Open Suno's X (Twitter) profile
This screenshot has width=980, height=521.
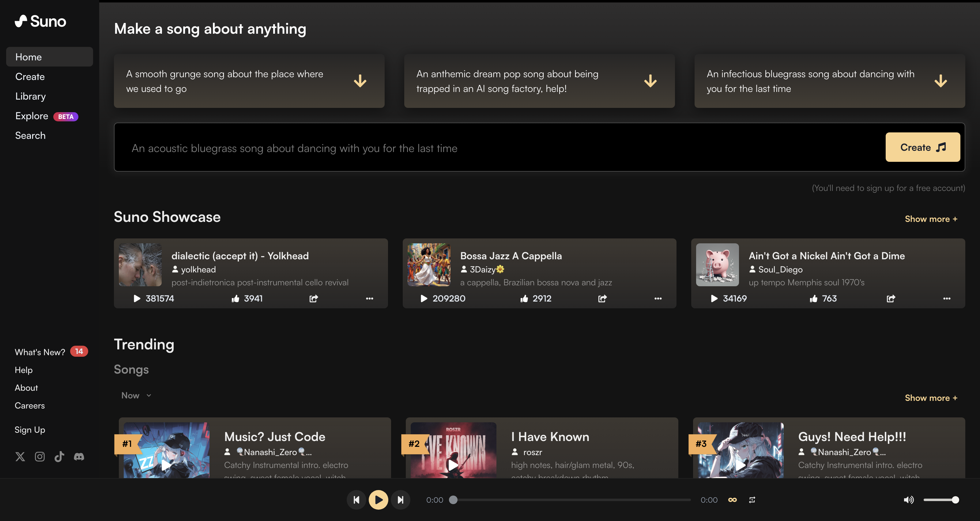(20, 457)
